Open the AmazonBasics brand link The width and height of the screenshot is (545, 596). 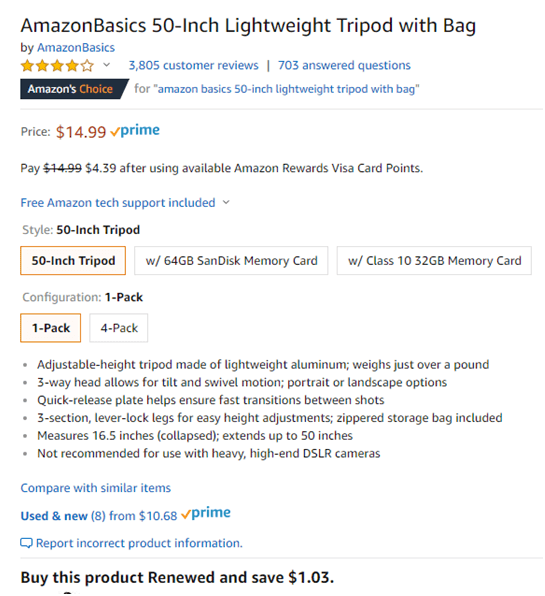[76, 48]
